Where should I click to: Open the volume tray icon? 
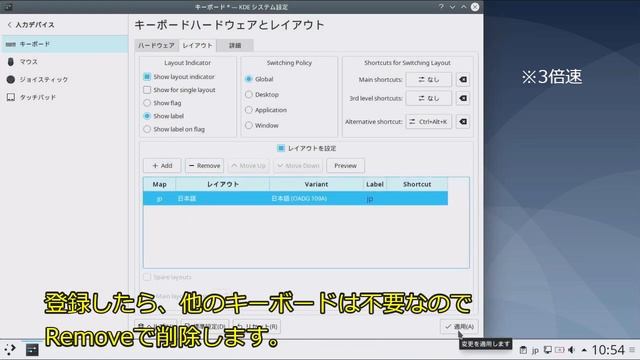click(x=571, y=350)
